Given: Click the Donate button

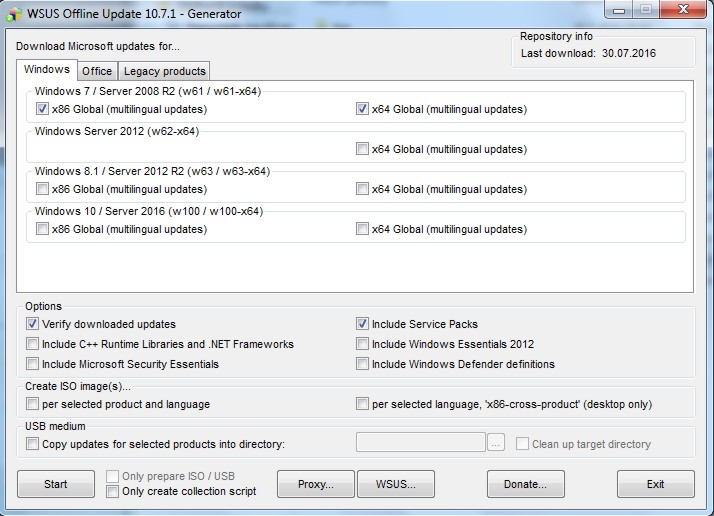Looking at the screenshot, I should 525,484.
